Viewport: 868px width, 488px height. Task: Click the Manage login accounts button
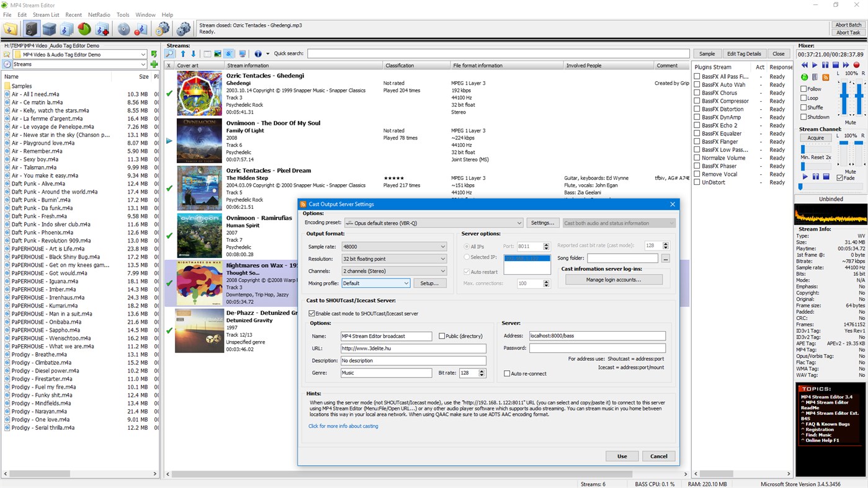click(613, 279)
